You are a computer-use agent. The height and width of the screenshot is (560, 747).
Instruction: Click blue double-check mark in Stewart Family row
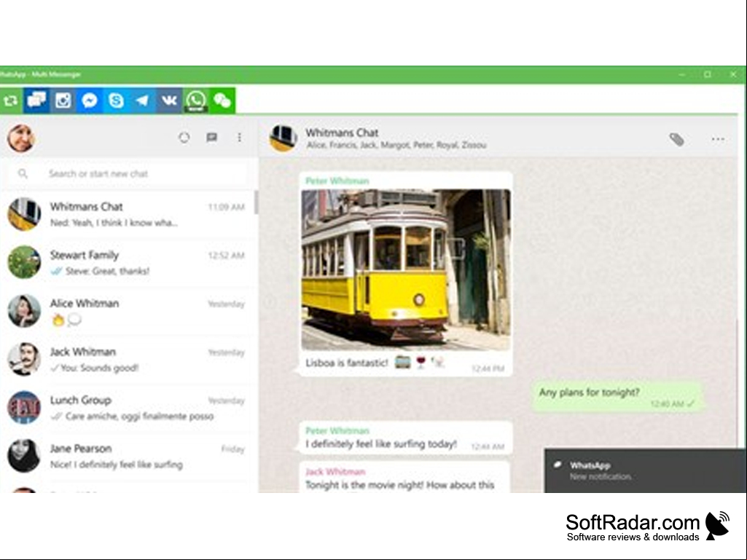[x=57, y=271]
